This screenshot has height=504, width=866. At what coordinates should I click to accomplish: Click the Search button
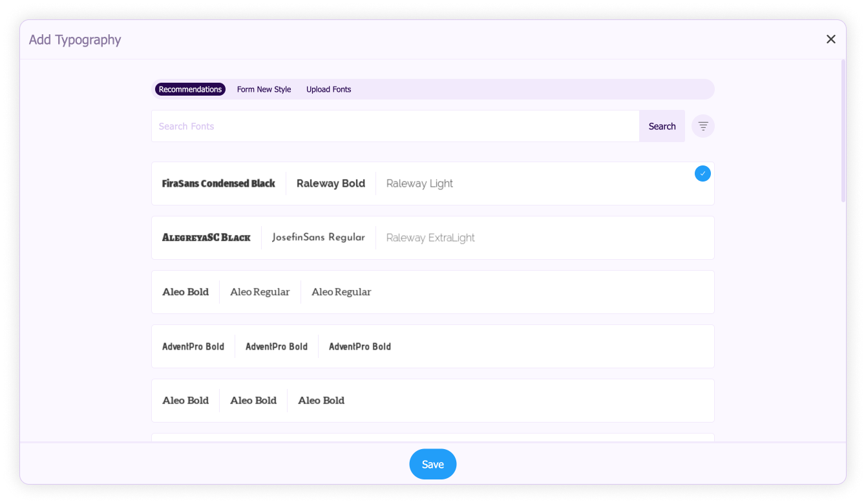[662, 126]
